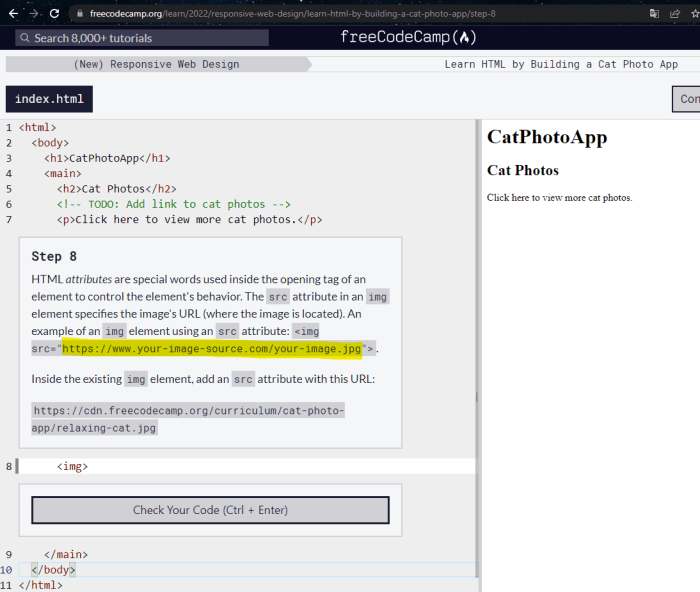Viewport: 700px width, 592px height.
Task: Click the Cat Photos heading in the preview
Action: tap(523, 170)
